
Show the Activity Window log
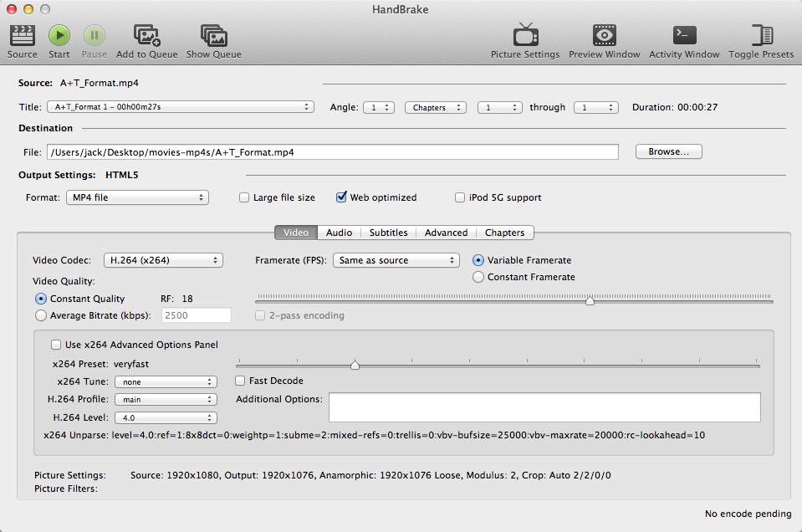[x=684, y=35]
